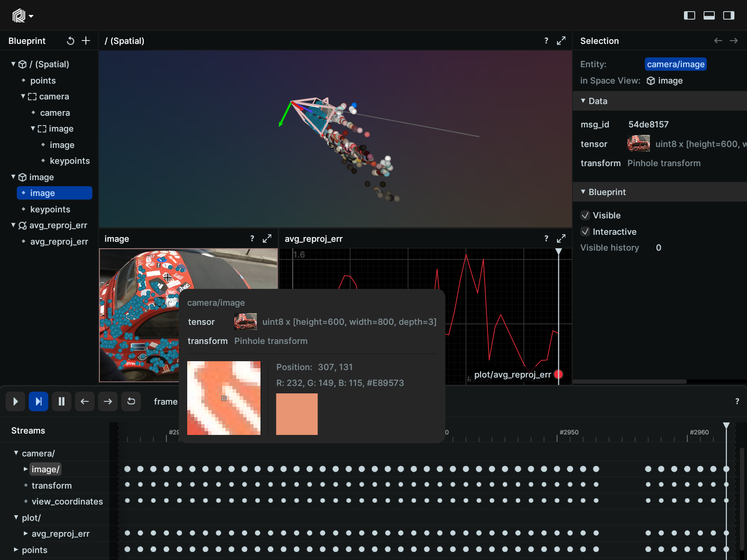The height and width of the screenshot is (560, 747).
Task: Reset the blueprint
Action: (70, 41)
